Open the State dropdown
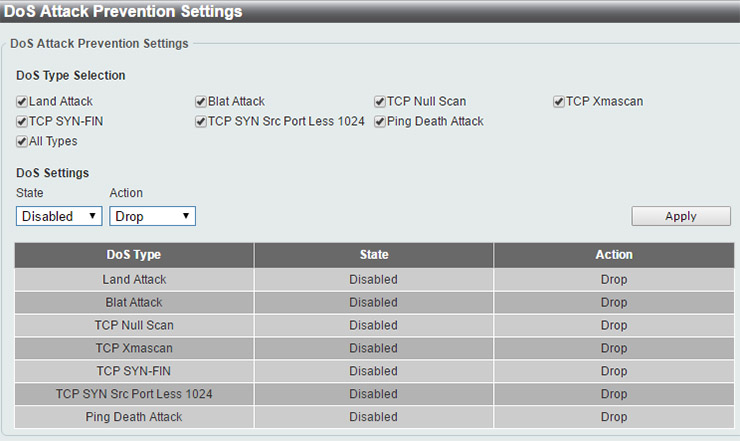 [x=60, y=216]
